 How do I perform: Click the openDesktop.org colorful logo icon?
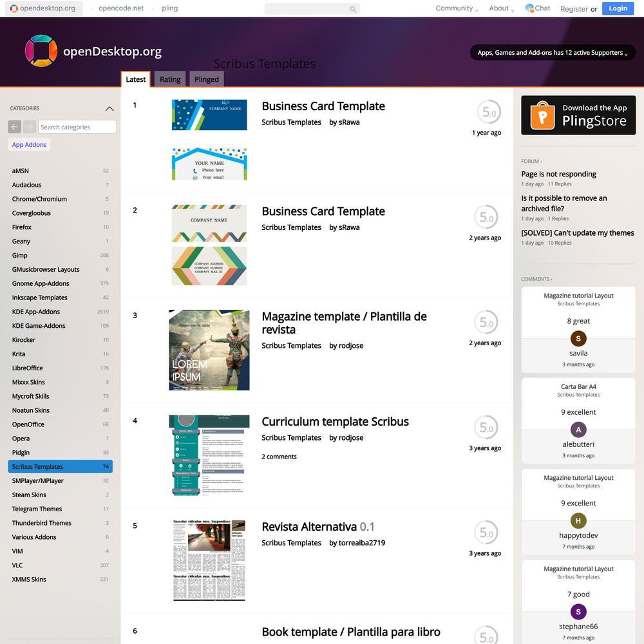[x=41, y=51]
